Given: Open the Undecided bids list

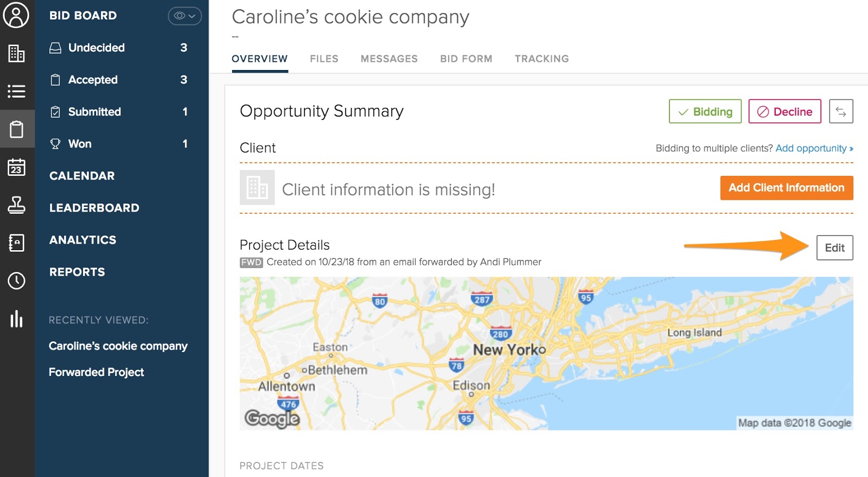Looking at the screenshot, I should pyautogui.click(x=97, y=48).
